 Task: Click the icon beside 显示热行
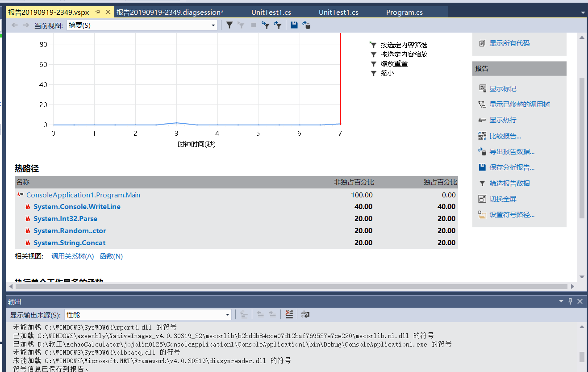pyautogui.click(x=482, y=120)
